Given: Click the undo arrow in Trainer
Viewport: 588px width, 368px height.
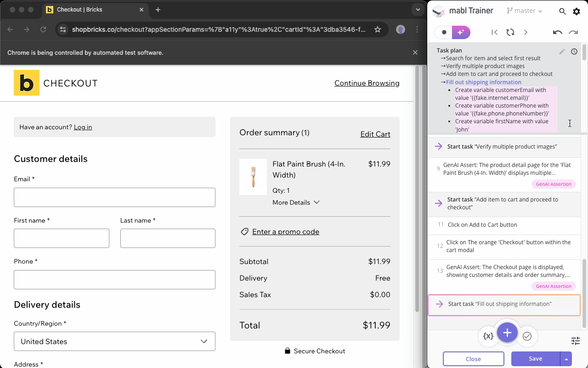Looking at the screenshot, I should 557,32.
